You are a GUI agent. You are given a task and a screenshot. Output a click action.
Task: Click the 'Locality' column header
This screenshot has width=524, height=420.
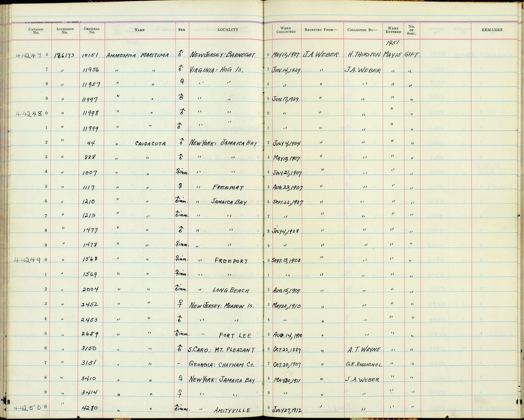tap(228, 30)
